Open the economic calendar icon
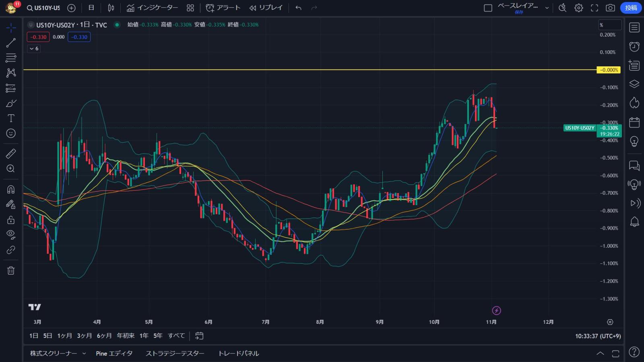 [x=634, y=122]
